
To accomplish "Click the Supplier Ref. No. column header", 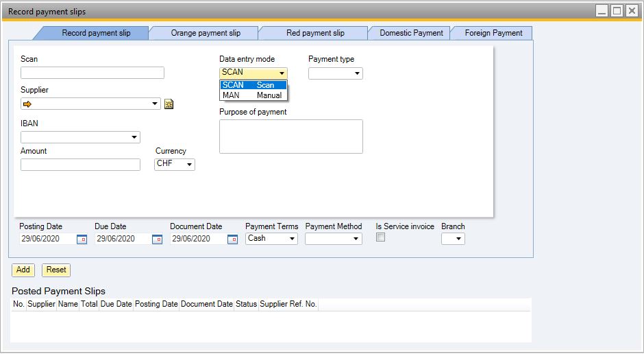I will click(x=288, y=304).
